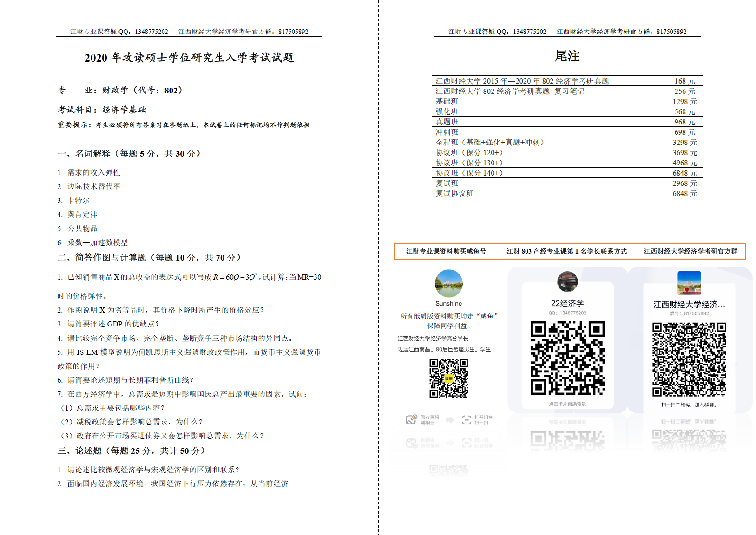
Task: Click the question '请简要评述 GDP 的优缺点？'
Action: click(113, 324)
